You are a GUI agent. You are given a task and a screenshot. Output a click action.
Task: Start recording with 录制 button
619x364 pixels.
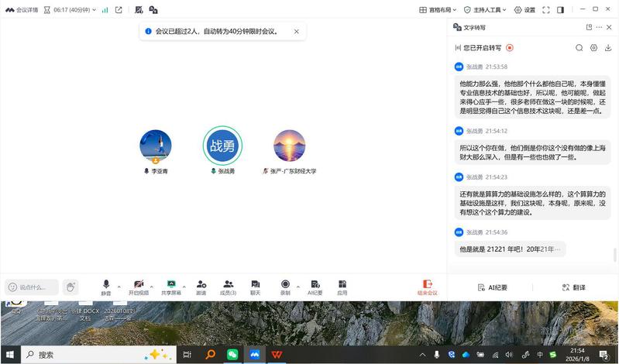tap(285, 285)
